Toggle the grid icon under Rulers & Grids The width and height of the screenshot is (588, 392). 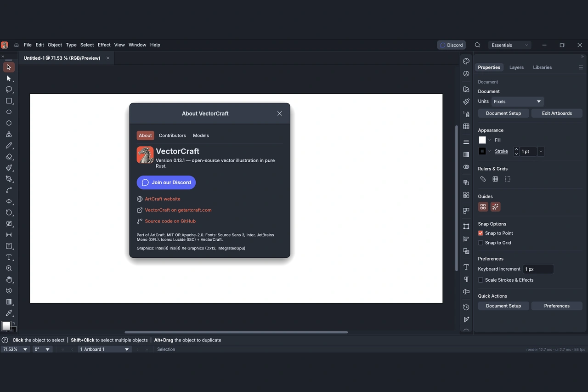(x=495, y=179)
